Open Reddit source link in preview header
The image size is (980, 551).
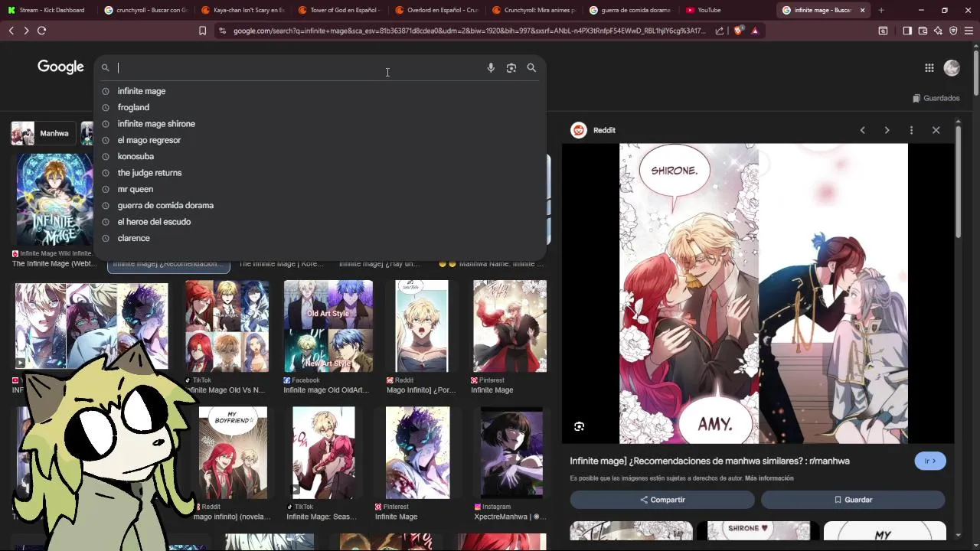(x=593, y=130)
